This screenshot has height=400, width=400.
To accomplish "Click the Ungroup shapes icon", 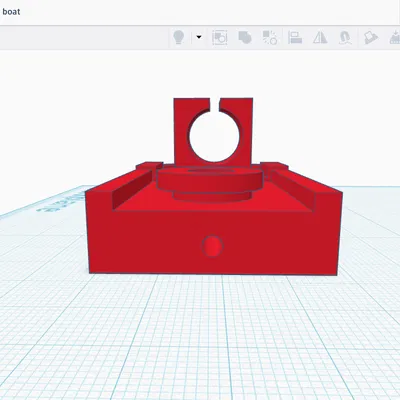I will click(270, 37).
